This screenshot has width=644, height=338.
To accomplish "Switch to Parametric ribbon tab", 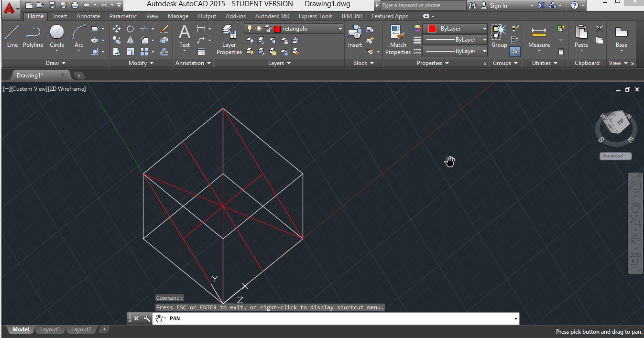I will point(123,16).
